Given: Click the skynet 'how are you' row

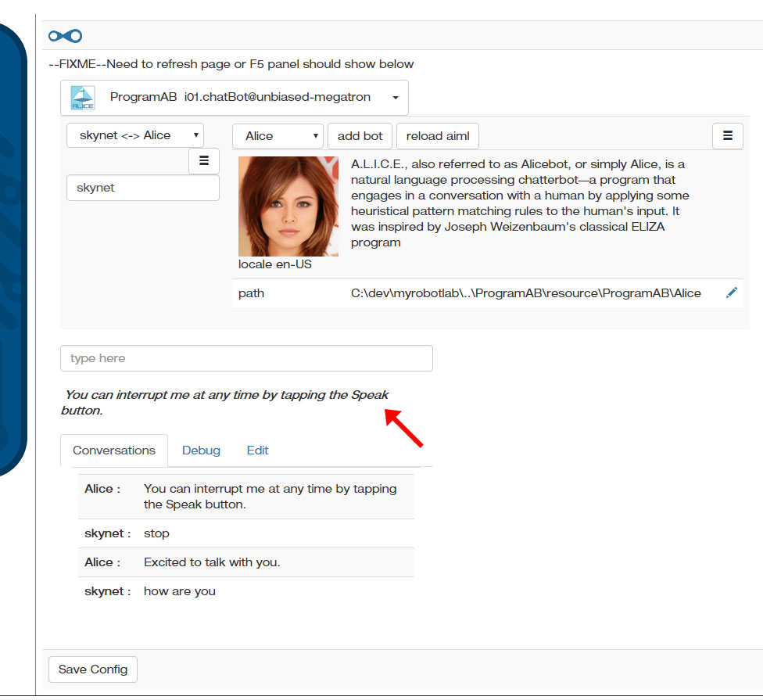Looking at the screenshot, I should pyautogui.click(x=246, y=591).
